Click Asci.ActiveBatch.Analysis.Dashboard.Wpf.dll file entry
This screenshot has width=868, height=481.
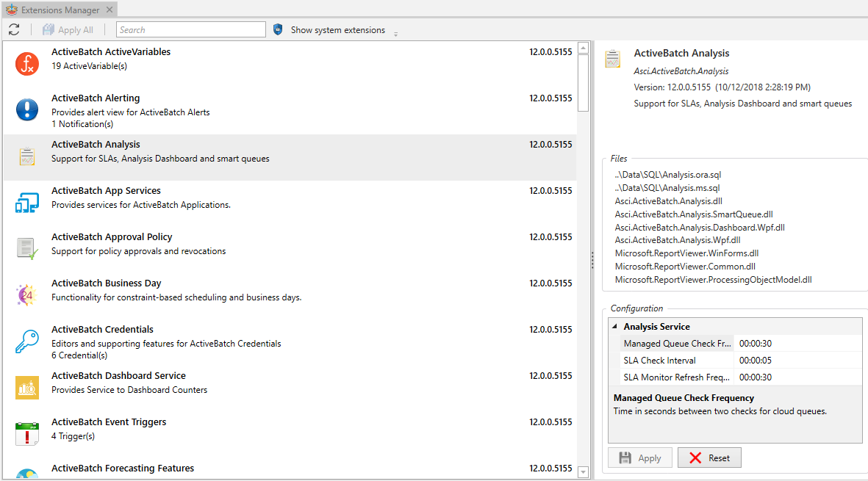[x=700, y=227]
